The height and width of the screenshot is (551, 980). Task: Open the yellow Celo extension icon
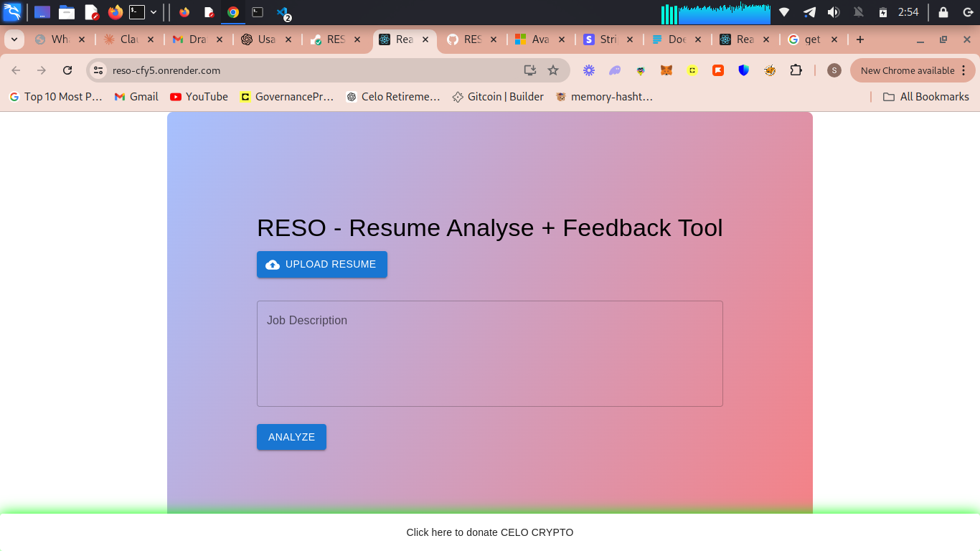692,70
